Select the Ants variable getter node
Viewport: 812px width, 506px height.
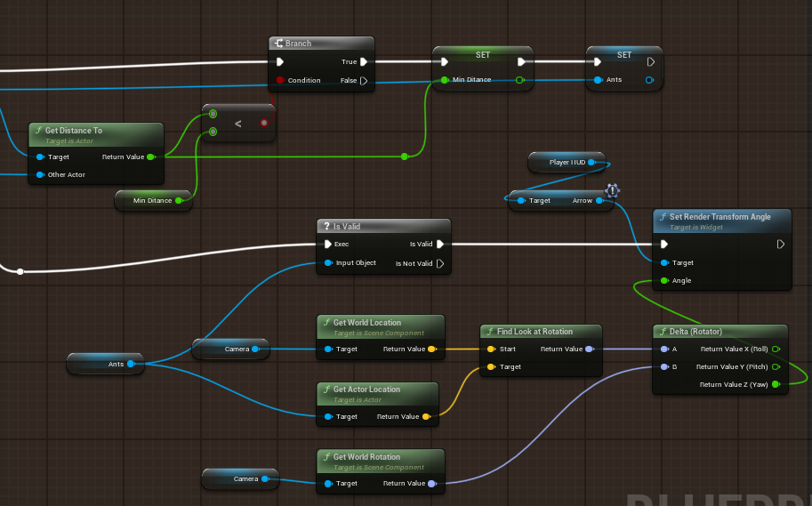click(106, 364)
